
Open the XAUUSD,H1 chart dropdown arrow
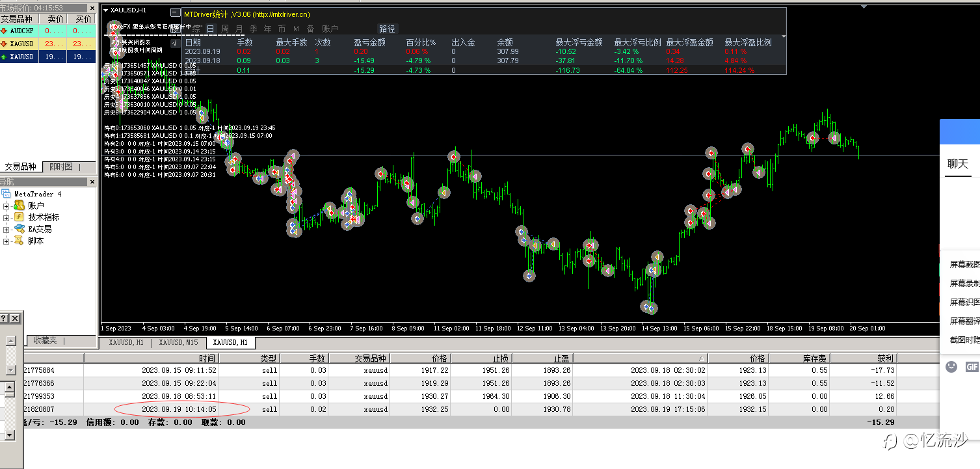tap(106, 10)
